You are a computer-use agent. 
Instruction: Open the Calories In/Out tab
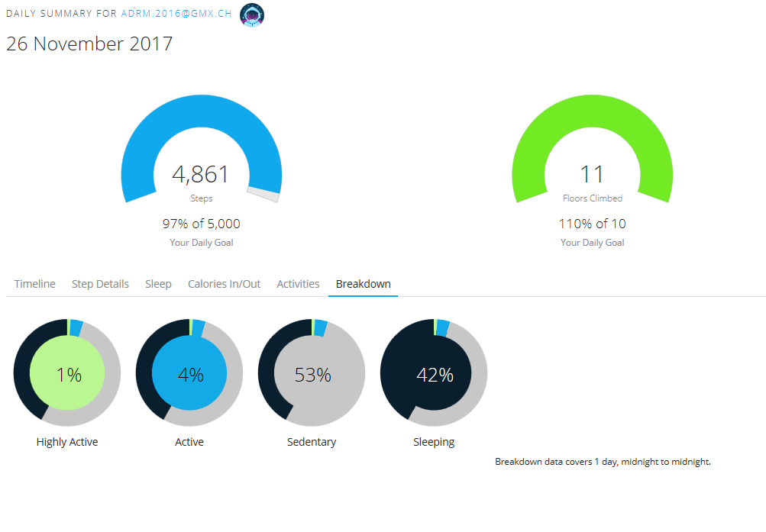224,284
